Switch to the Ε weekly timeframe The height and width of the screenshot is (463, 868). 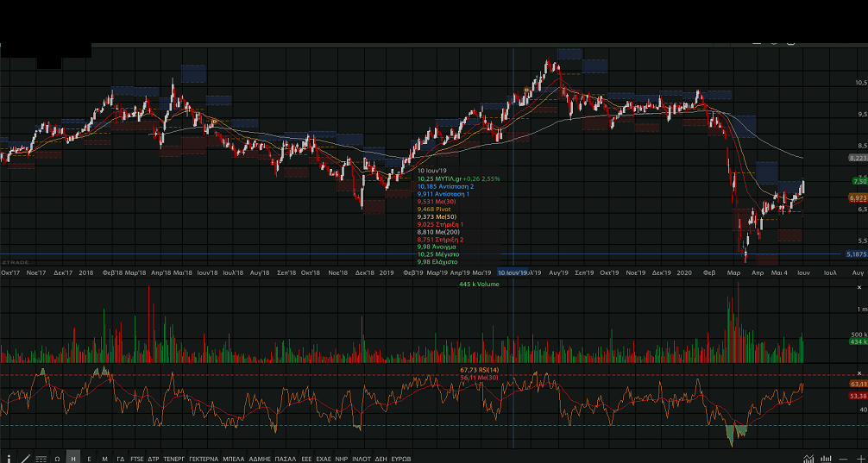coord(89,458)
